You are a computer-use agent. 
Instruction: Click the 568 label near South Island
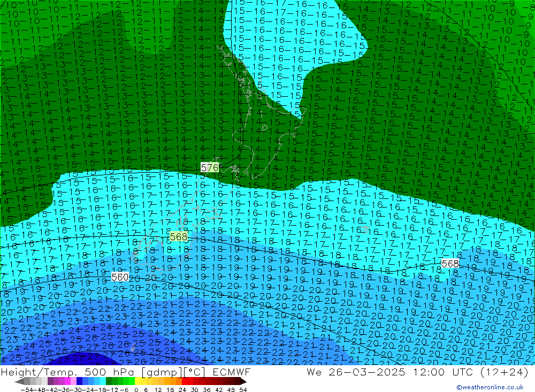[x=179, y=236]
